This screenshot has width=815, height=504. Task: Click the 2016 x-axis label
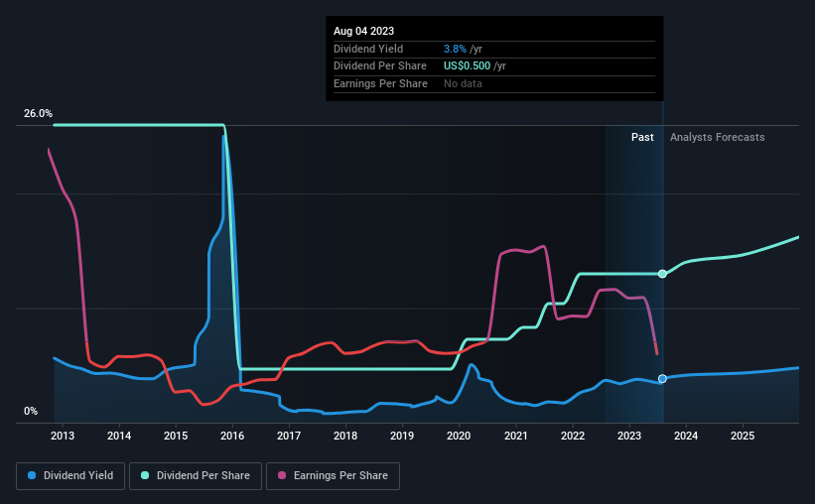232,436
